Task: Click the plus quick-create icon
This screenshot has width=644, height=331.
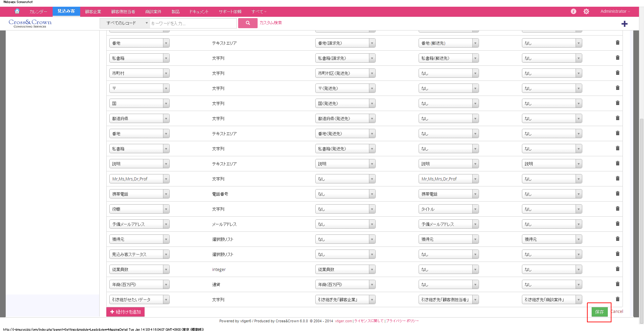Action: (624, 24)
